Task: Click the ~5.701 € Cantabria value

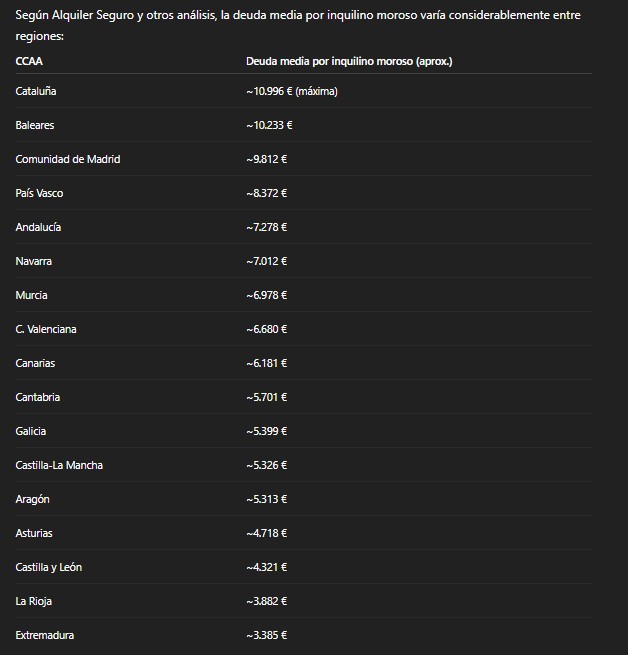Action: (267, 397)
